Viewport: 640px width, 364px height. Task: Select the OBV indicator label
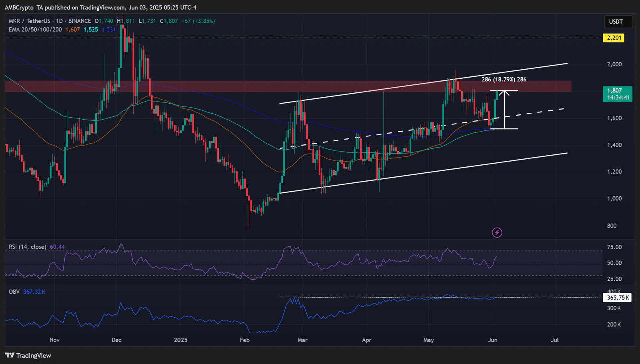pos(14,292)
